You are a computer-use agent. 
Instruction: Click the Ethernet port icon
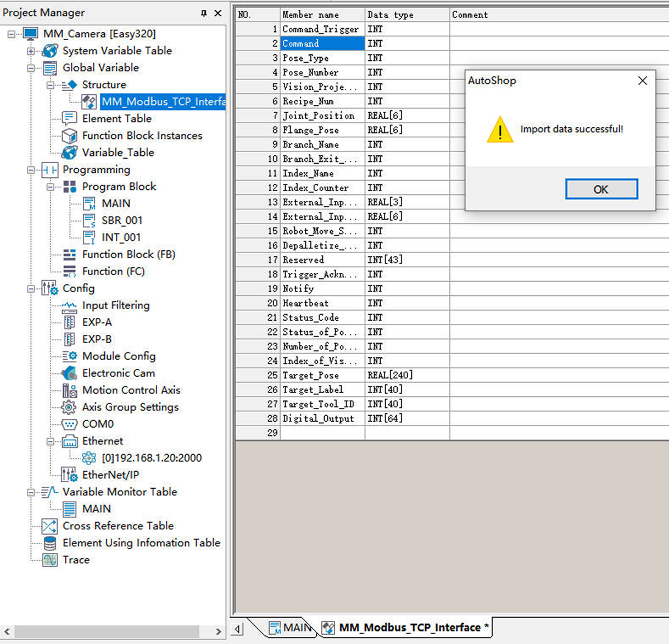coord(70,442)
